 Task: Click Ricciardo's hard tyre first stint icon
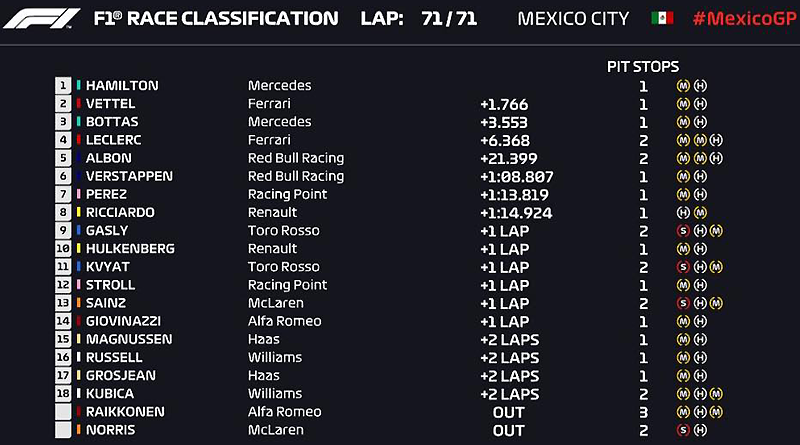point(683,212)
